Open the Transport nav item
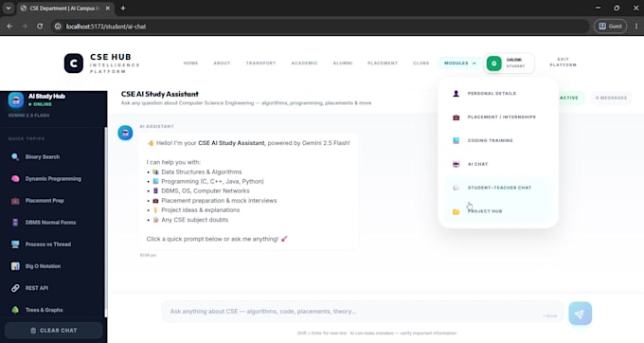The image size is (644, 343). [x=260, y=63]
